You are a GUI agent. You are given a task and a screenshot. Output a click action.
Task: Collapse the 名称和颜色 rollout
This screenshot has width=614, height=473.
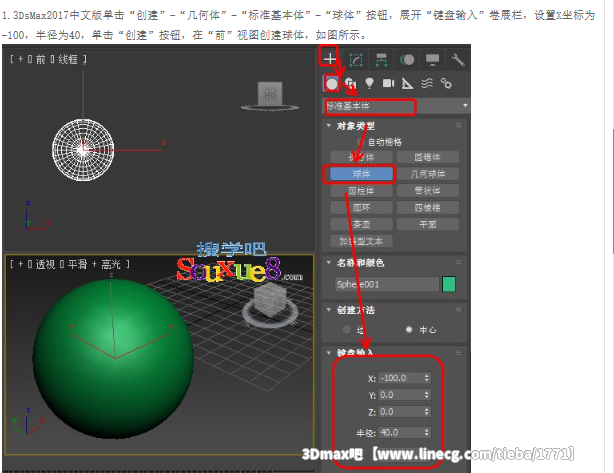coord(329,262)
